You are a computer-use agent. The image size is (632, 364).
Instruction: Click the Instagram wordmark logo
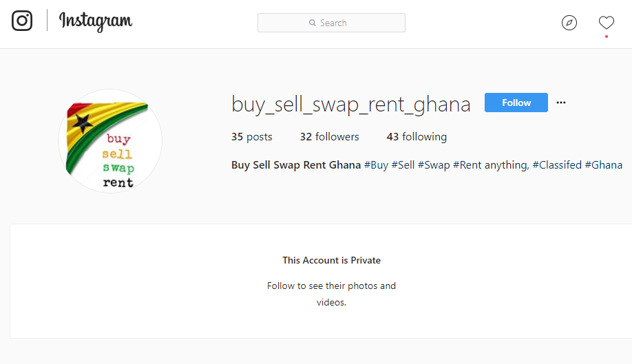point(96,21)
